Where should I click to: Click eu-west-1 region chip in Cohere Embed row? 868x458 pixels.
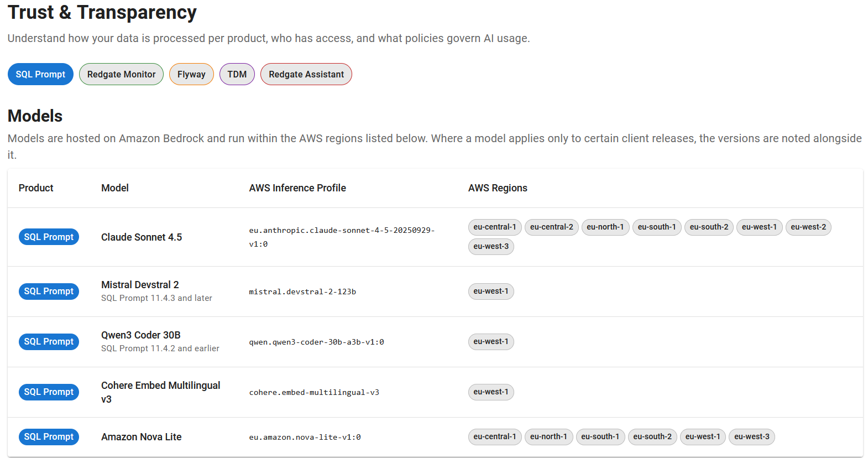coord(491,392)
